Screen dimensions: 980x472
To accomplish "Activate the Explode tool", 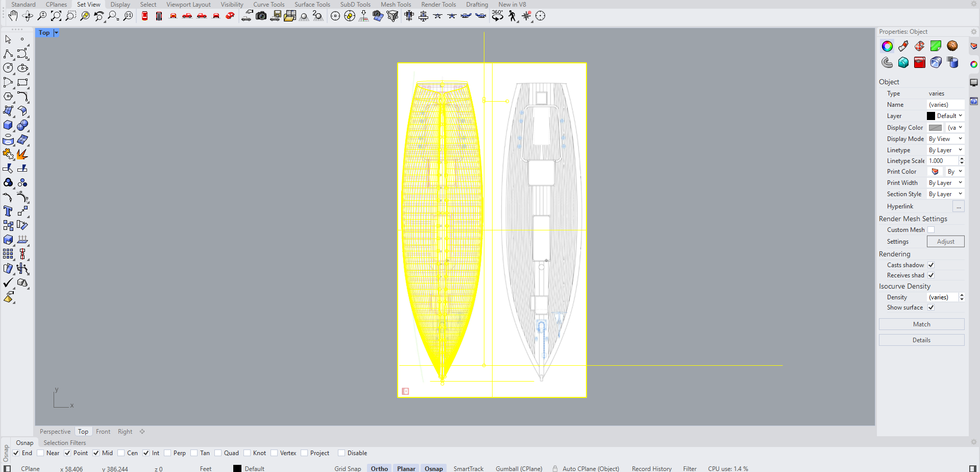I will 22,154.
